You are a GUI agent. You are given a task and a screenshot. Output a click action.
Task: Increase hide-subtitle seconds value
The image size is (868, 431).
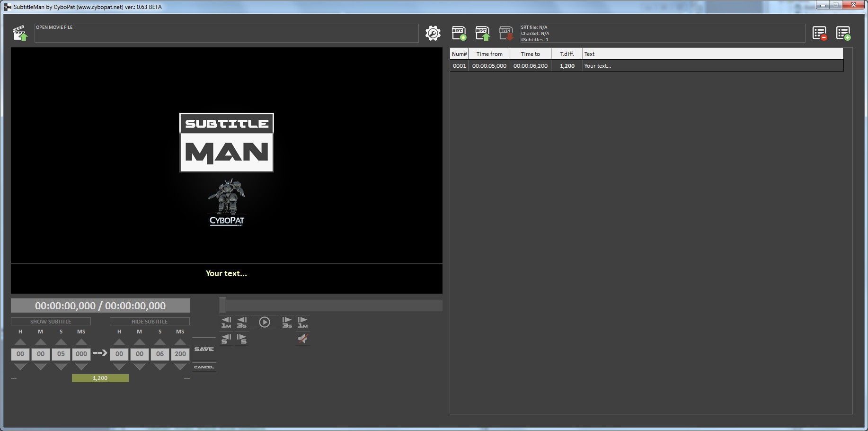pos(160,342)
